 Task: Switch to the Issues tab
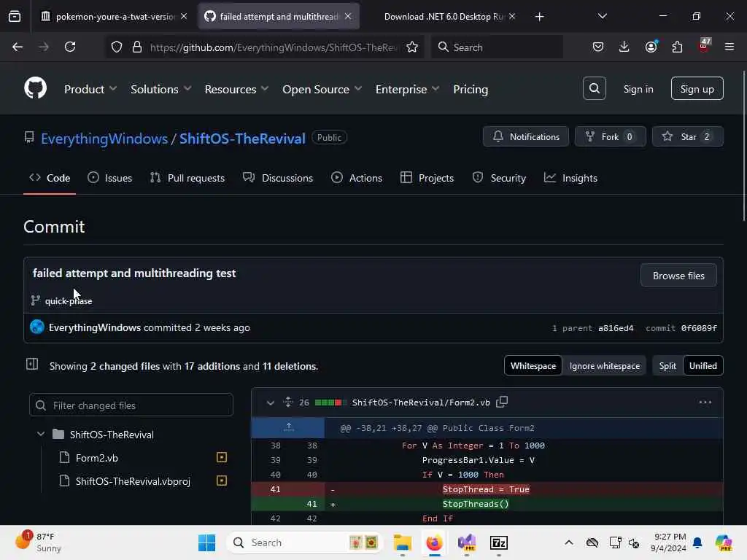click(110, 178)
